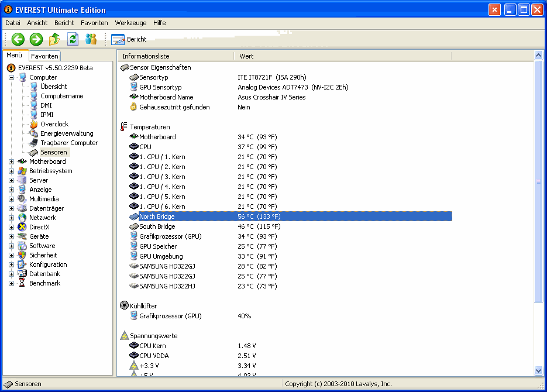Screen dimensions: 547x392
Task: Expand the Anzeige tree node
Action: [11, 190]
